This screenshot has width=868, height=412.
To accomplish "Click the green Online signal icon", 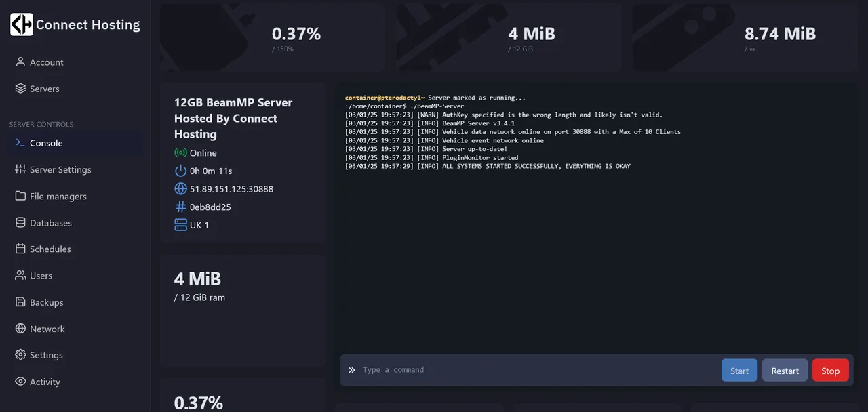I will pos(180,153).
